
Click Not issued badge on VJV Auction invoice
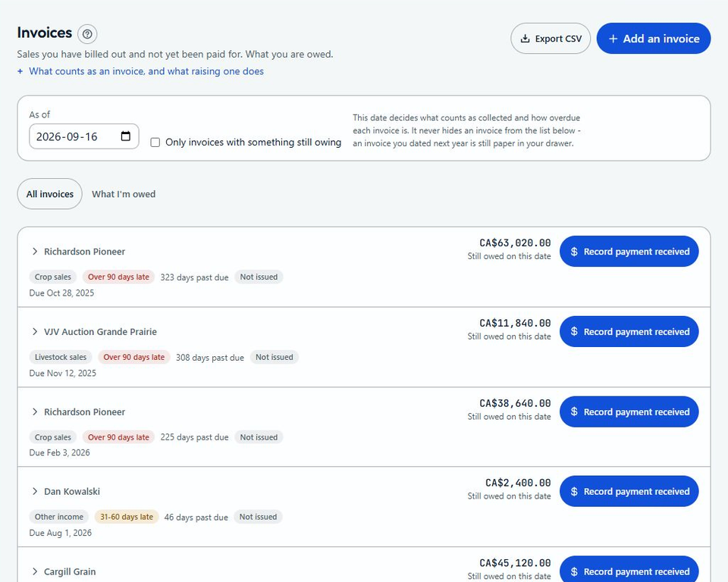(275, 358)
